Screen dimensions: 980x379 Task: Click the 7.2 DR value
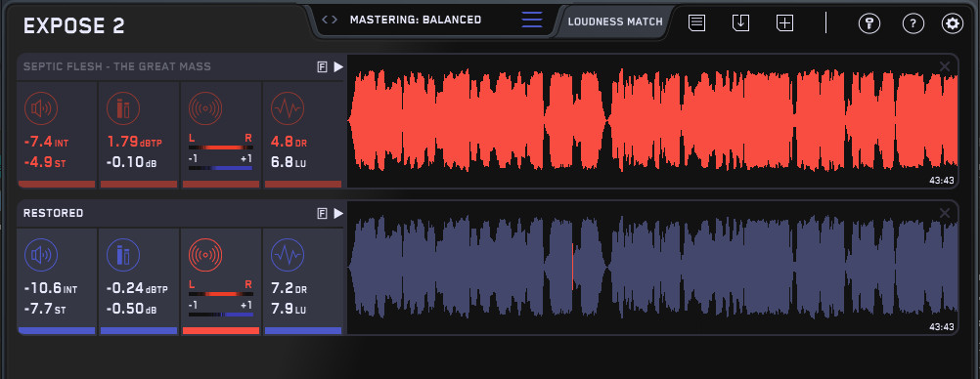[x=289, y=288]
